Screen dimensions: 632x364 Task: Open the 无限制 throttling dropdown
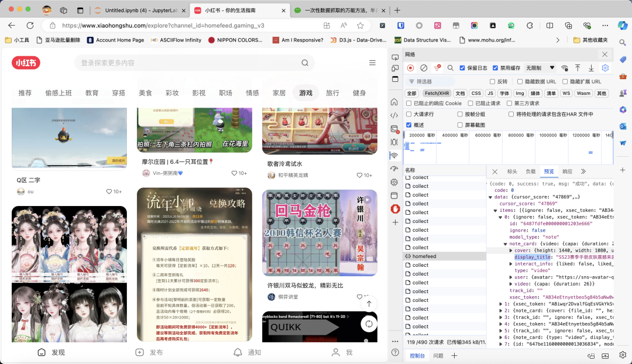(540, 68)
